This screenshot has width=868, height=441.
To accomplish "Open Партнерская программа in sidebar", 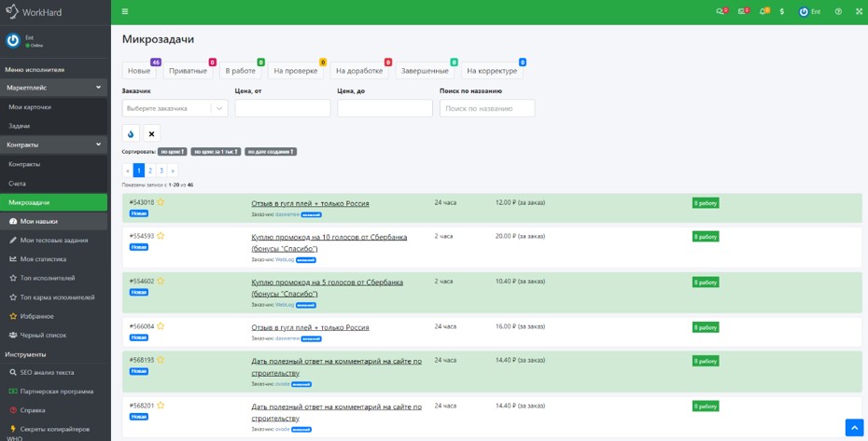I will pyautogui.click(x=54, y=392).
